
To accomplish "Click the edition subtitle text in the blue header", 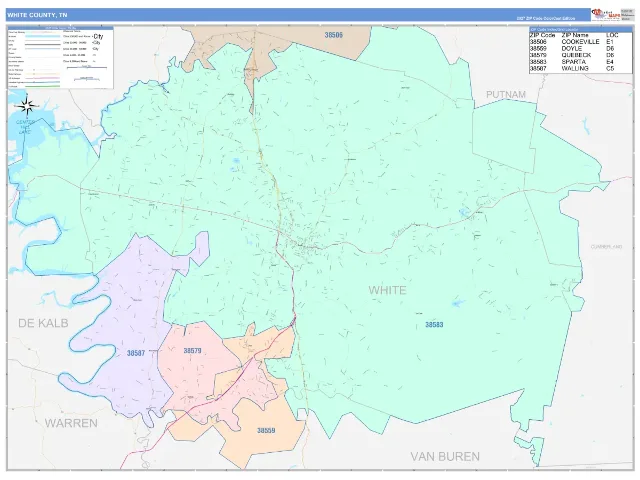I will (546, 18).
